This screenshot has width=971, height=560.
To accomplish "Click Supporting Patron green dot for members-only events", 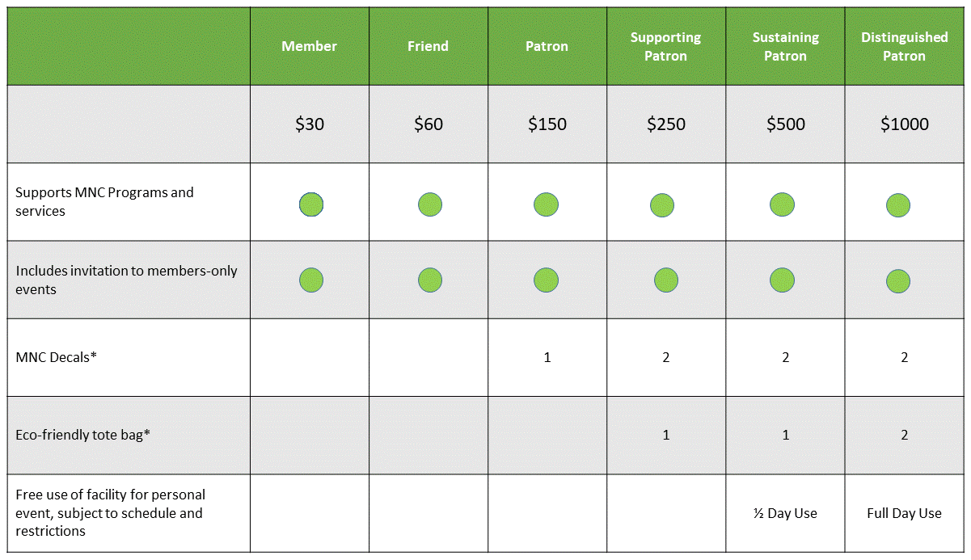I will [x=665, y=281].
